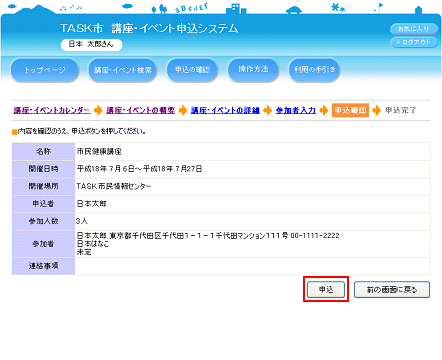The width and height of the screenshot is (442, 360).
Task: Open the トップページ navigation tab
Action: [45, 70]
